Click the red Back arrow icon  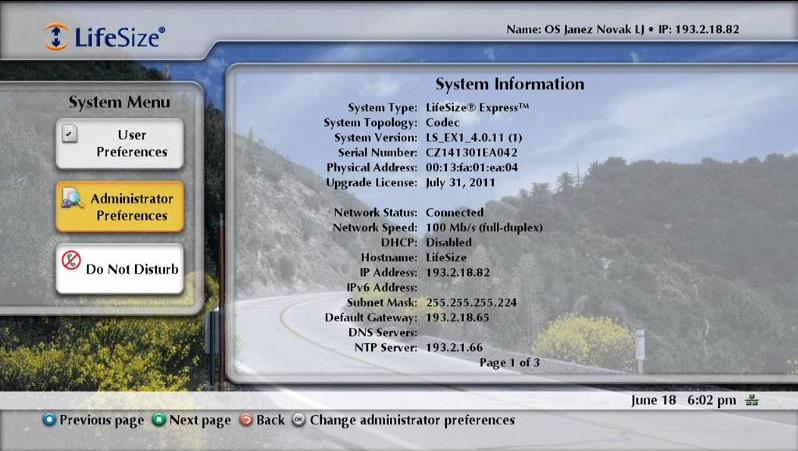[246, 420]
